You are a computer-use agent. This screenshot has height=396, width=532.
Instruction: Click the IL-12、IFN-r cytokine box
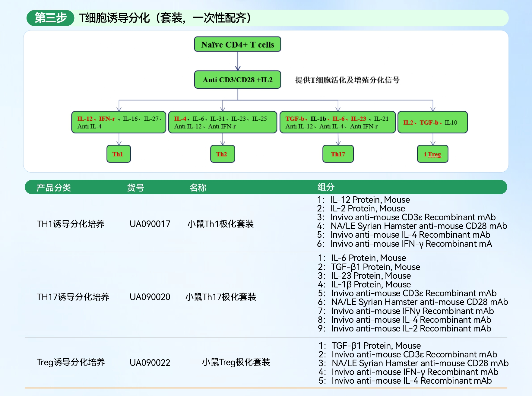(x=119, y=122)
